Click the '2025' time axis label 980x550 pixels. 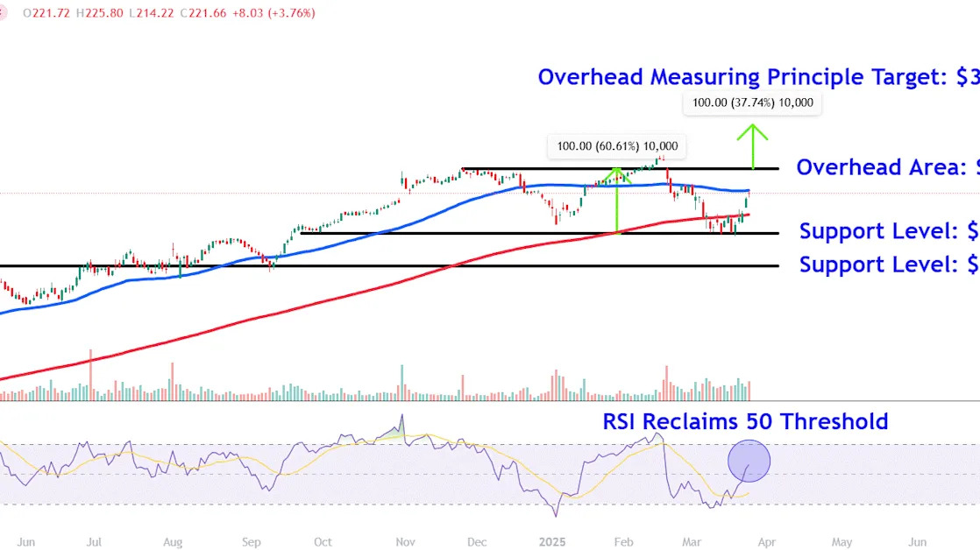[552, 542]
